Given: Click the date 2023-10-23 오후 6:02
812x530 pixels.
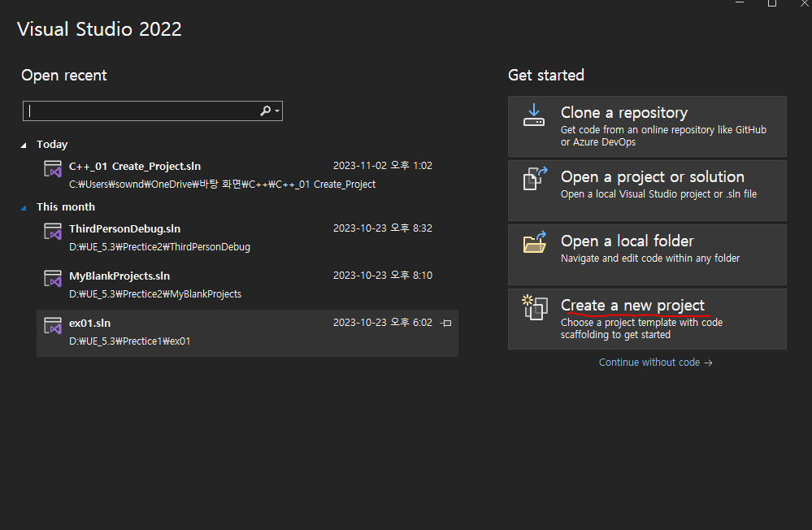Looking at the screenshot, I should click(x=383, y=323).
